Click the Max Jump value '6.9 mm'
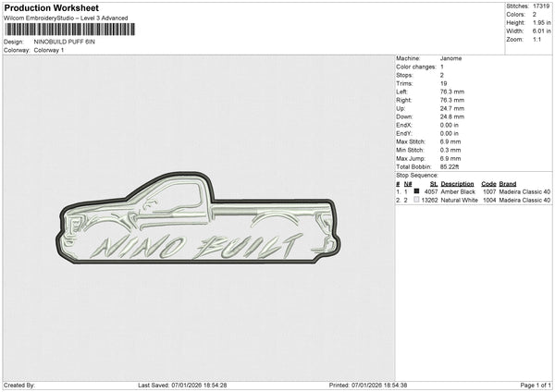 [450, 158]
